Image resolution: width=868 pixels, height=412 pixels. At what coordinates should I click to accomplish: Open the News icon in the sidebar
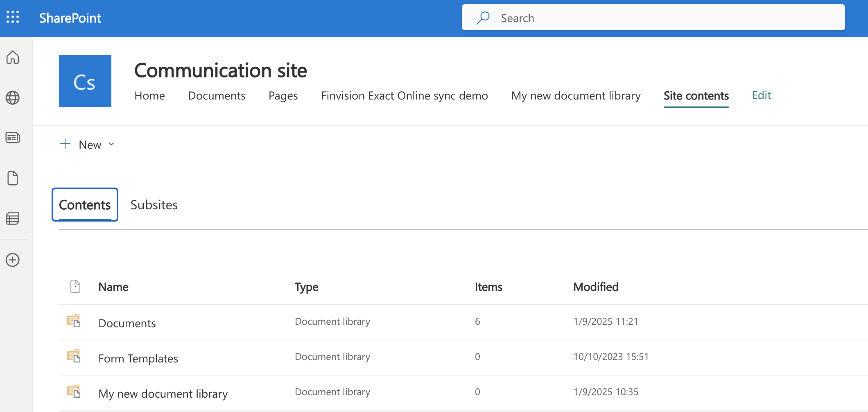[13, 138]
